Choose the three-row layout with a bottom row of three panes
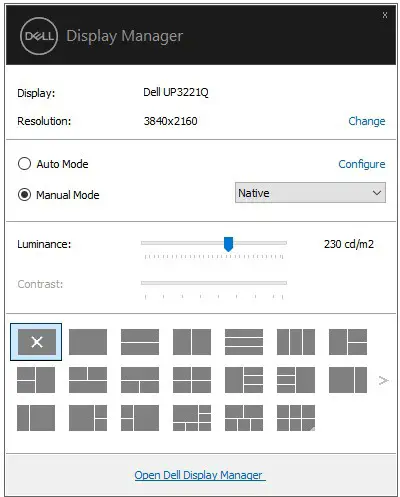400x497 pixels. (192, 418)
